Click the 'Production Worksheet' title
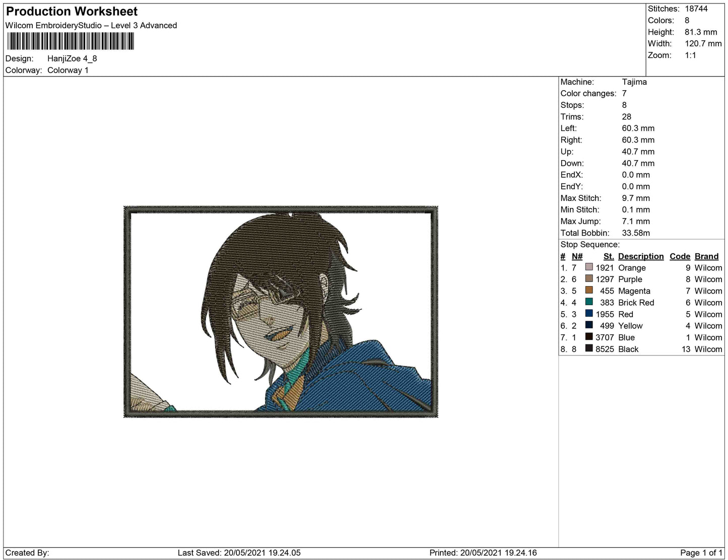 (x=72, y=12)
